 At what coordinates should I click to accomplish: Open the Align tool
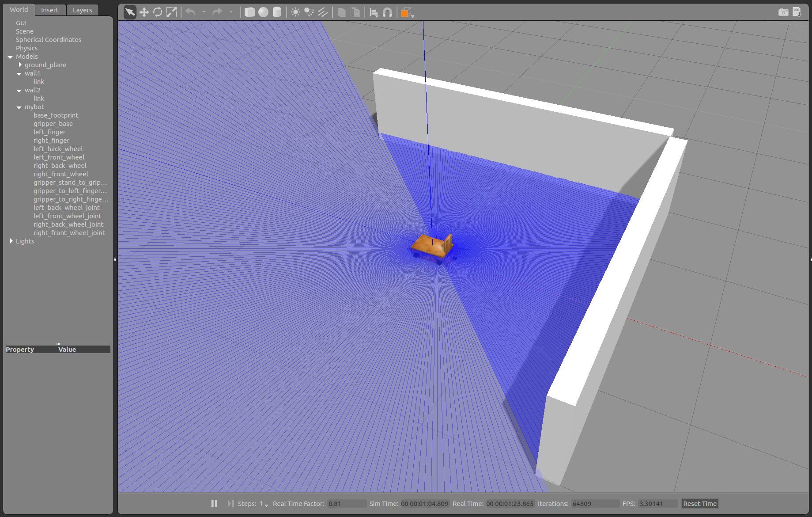pyautogui.click(x=374, y=12)
